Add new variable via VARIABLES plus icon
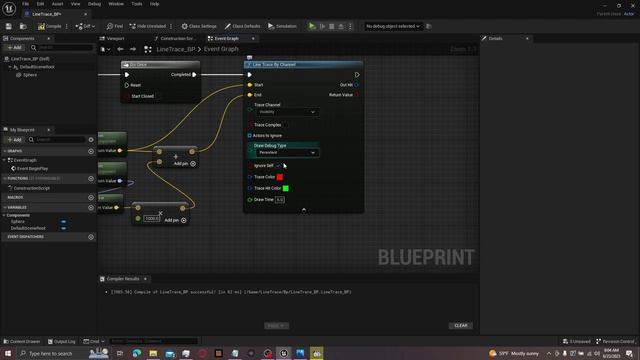The image size is (640, 360). pyautogui.click(x=91, y=208)
